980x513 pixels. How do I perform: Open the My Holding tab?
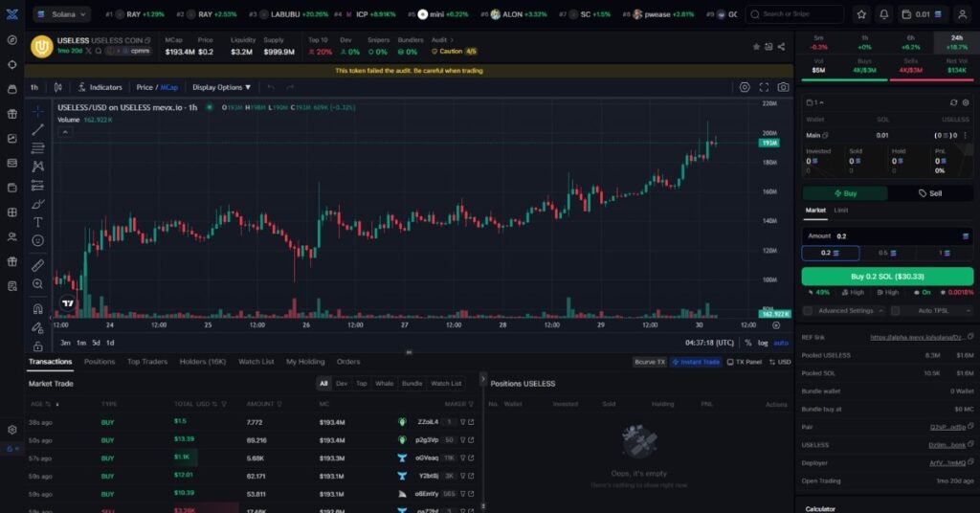(x=305, y=362)
